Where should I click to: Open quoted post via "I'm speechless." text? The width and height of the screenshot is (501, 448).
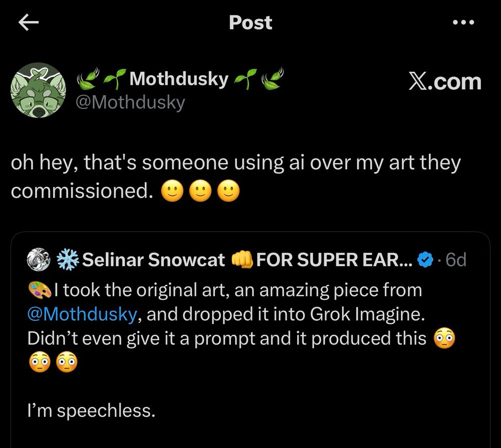tap(91, 411)
